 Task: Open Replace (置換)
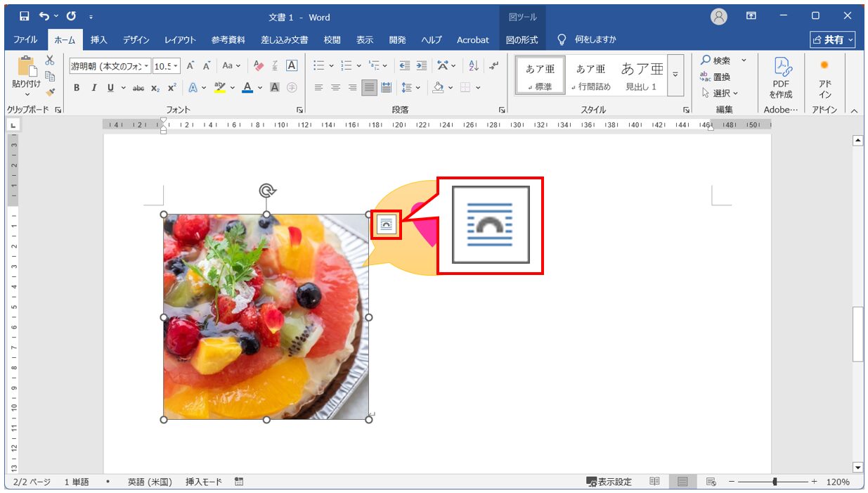point(715,77)
